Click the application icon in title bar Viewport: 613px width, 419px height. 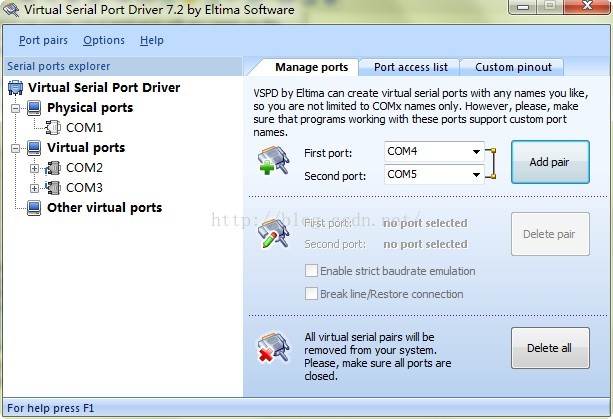11,9
